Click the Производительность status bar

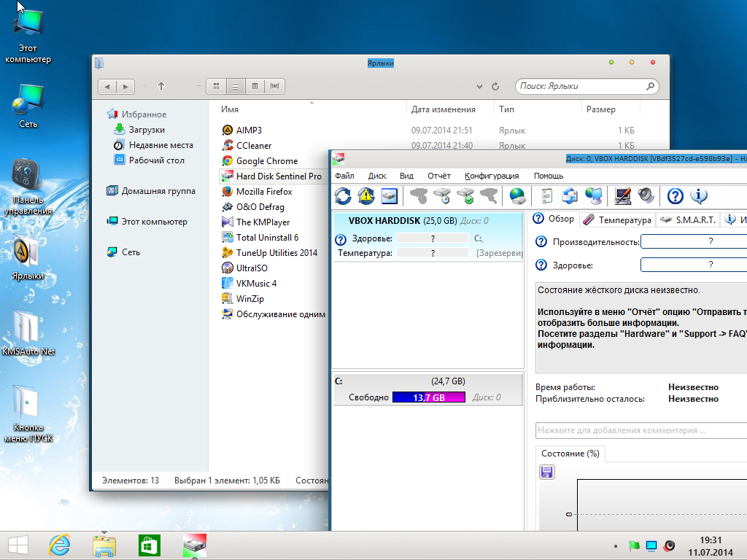pyautogui.click(x=694, y=241)
